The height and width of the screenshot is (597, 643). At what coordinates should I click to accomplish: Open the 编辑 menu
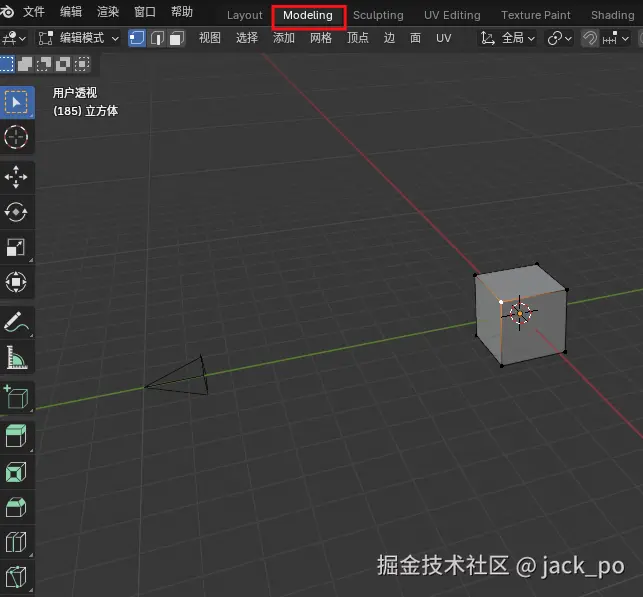[71, 11]
